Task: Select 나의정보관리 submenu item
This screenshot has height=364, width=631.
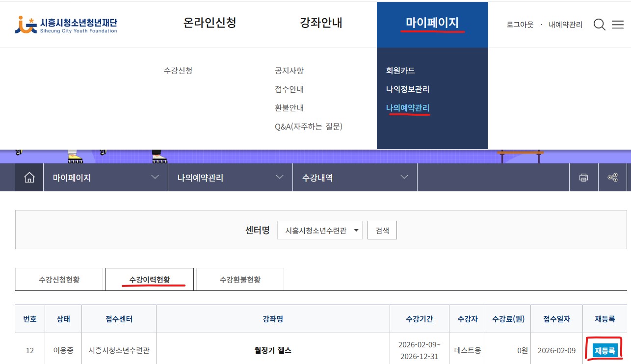Action: 408,89
